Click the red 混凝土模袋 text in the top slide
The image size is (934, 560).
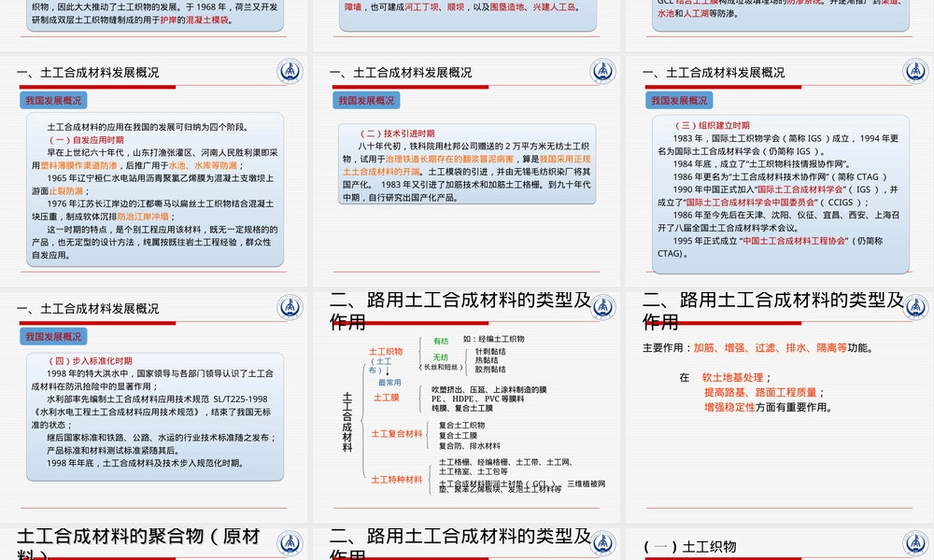(206, 20)
